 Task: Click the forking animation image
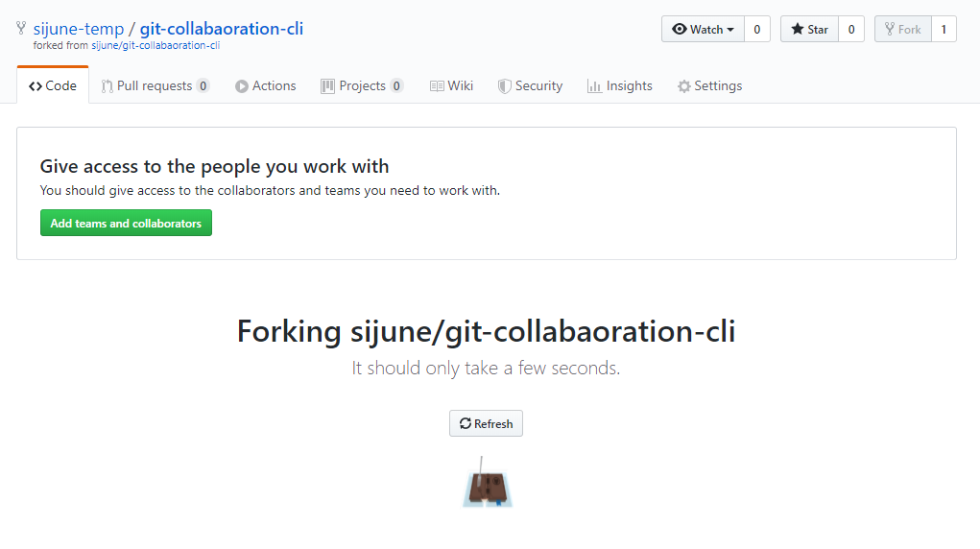click(x=487, y=482)
